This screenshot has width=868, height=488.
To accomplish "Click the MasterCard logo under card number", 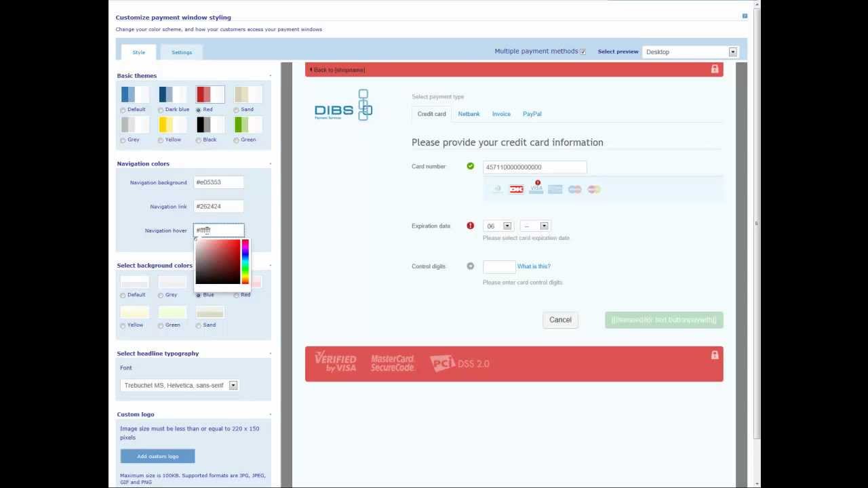I will coord(594,189).
